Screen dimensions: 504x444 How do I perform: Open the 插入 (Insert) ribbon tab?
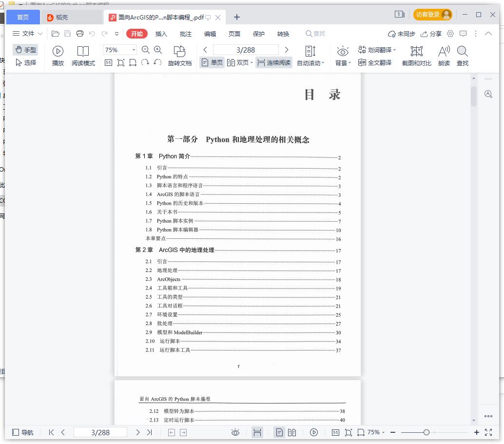pyautogui.click(x=161, y=34)
